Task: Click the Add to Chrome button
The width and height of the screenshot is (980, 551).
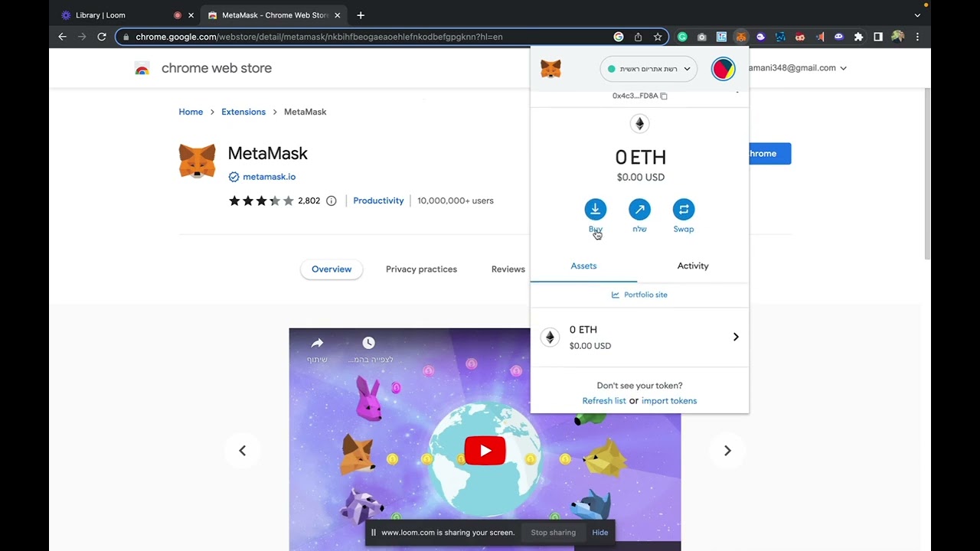Action: pos(769,154)
